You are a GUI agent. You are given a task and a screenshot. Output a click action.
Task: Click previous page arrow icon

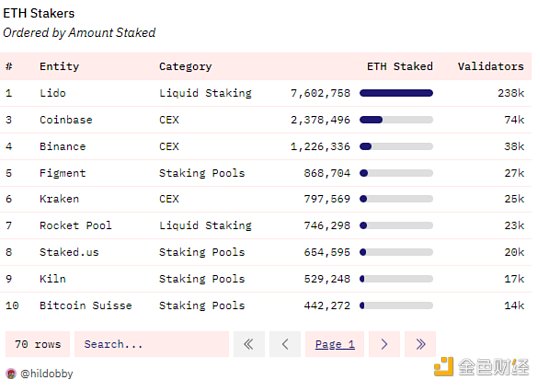click(x=285, y=344)
